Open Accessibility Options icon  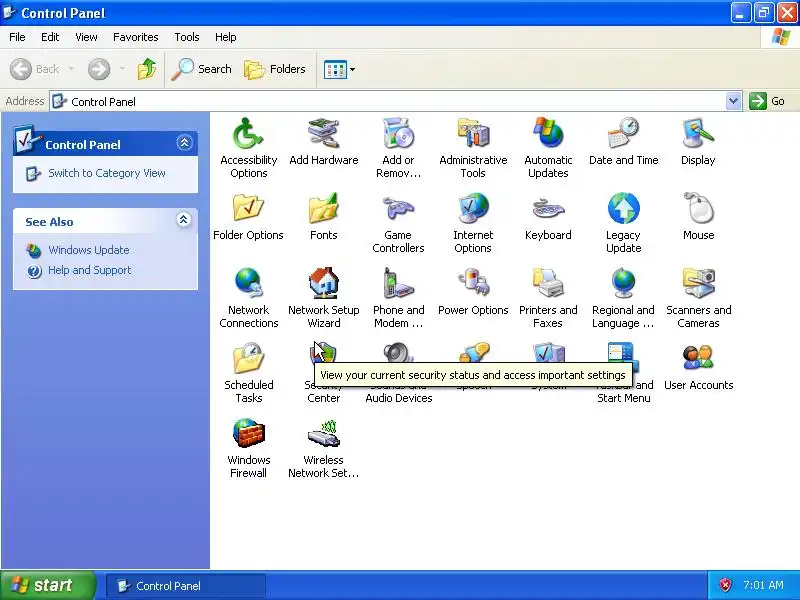tap(248, 134)
